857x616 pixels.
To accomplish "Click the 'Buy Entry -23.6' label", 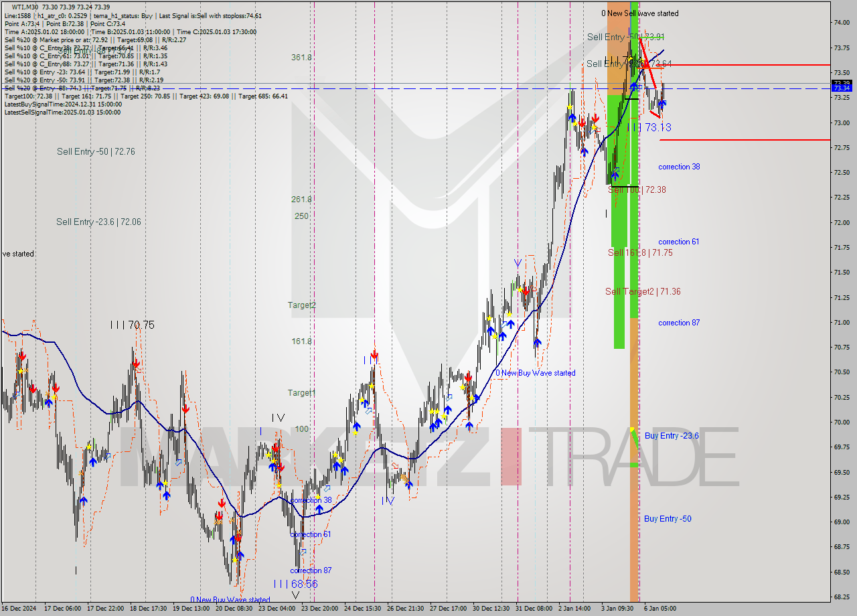I will point(672,436).
